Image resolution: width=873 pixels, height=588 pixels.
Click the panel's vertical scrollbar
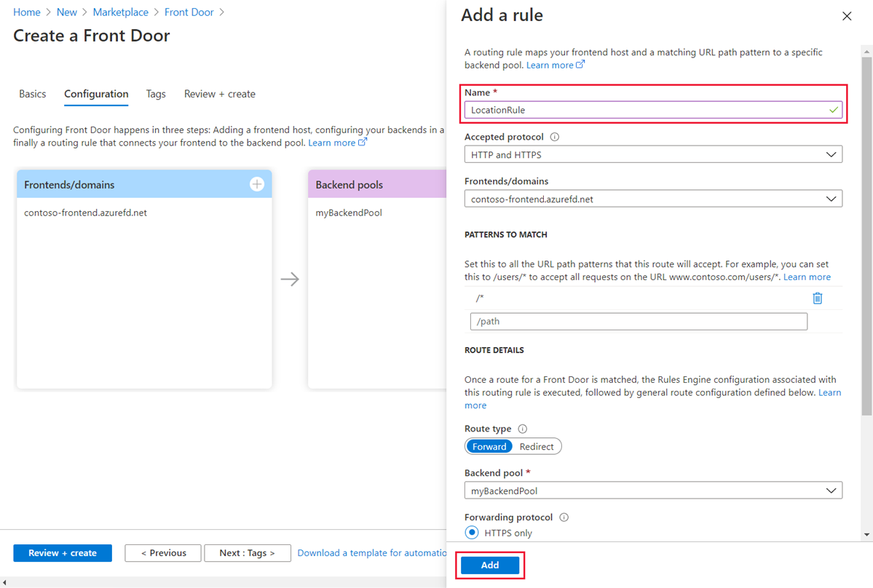[x=866, y=218]
